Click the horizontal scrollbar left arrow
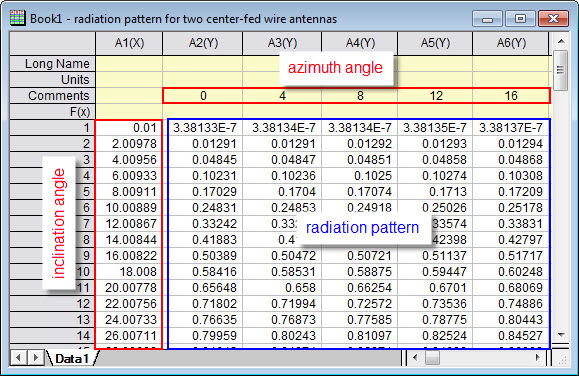This screenshot has width=579, height=376. pos(415,357)
